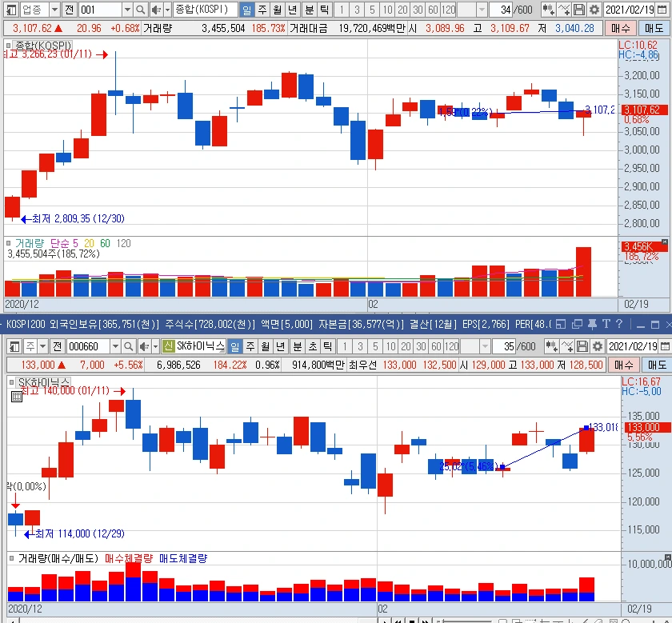The height and width of the screenshot is (623, 672).
Task: Toggle the SK하이닉스 chart legend square
Action: [x=11, y=381]
